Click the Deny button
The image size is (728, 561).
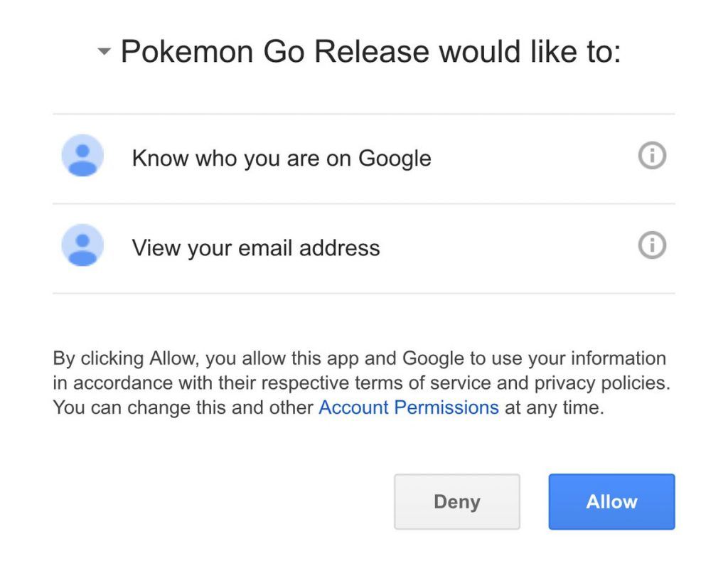point(457,501)
